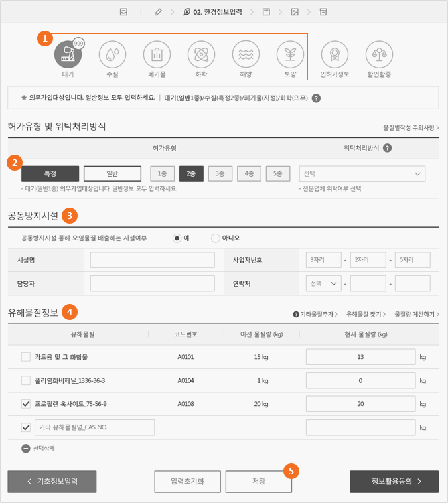Go back with 기초정보입력 button
448x503 pixels.
click(x=52, y=482)
